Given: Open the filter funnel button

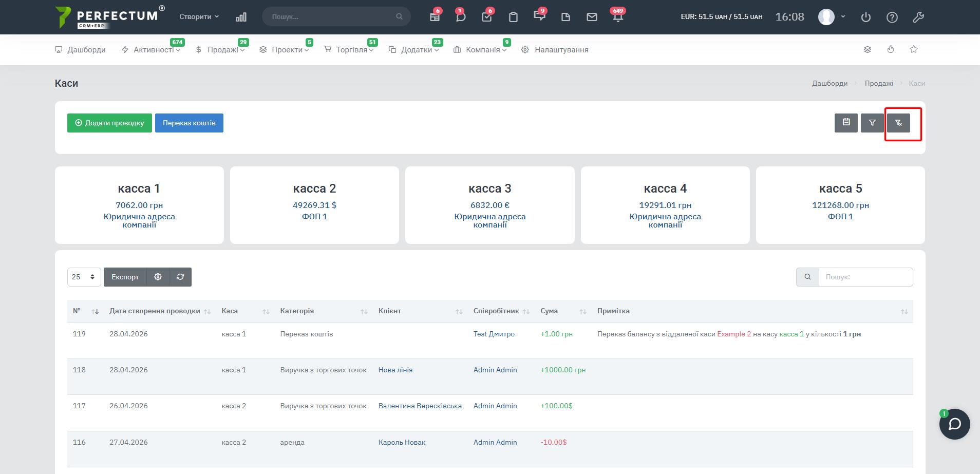Looking at the screenshot, I should [x=872, y=123].
